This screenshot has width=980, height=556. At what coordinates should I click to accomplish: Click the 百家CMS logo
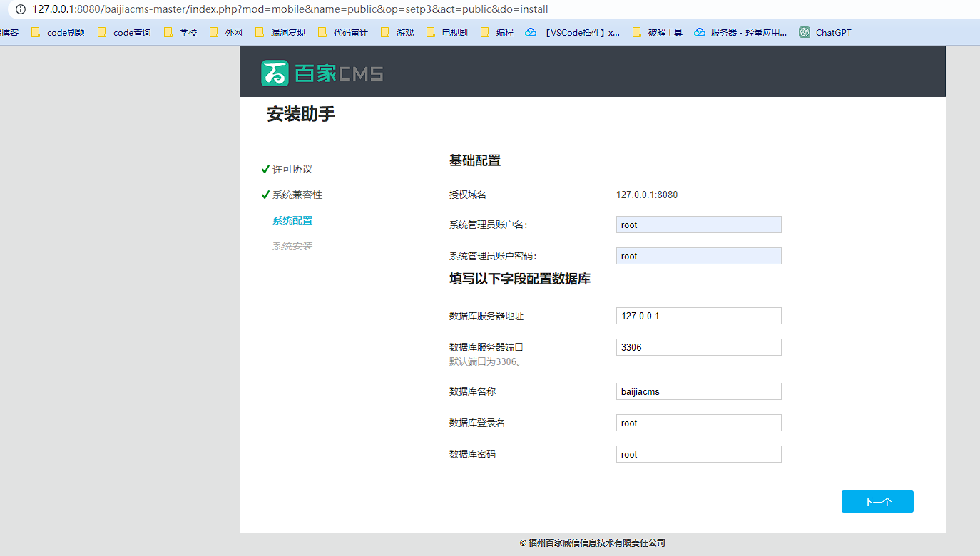coord(321,71)
